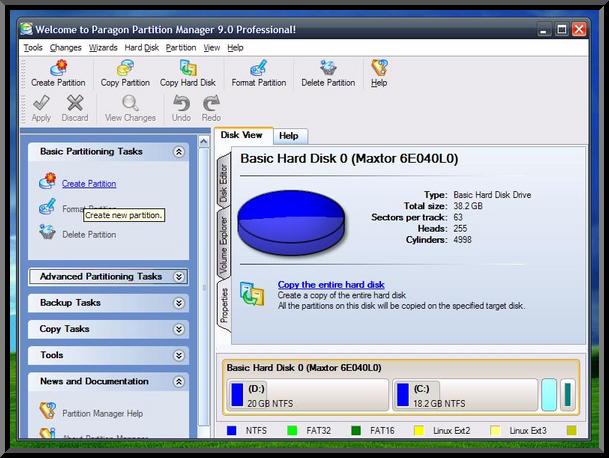609x458 pixels.
Task: Click the Redo arrow icon
Action: pos(211,103)
